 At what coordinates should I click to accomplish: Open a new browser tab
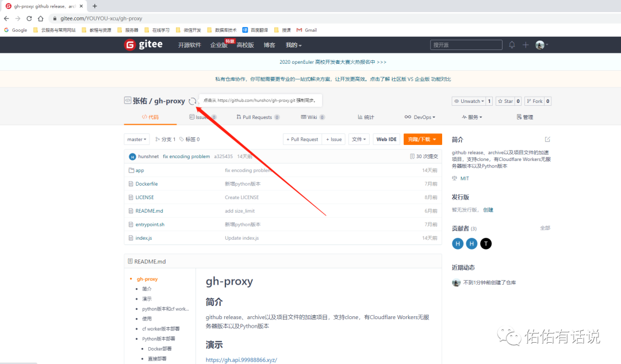[95, 6]
